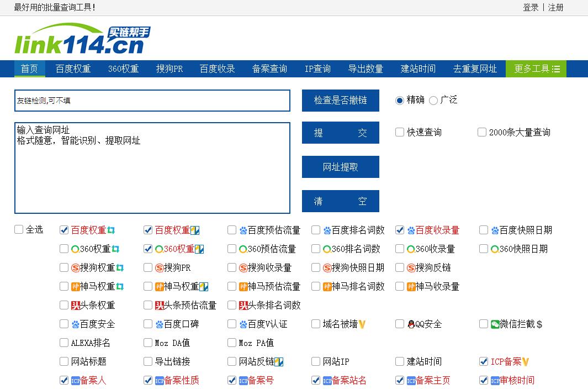The width and height of the screenshot is (588, 389).
Task: Open the 备案查询 navigation tab
Action: 269,69
